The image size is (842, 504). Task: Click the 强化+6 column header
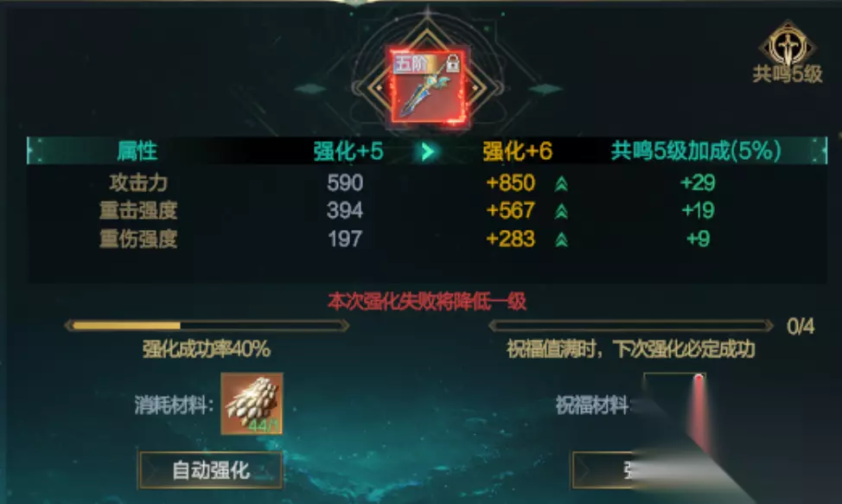[x=517, y=151]
